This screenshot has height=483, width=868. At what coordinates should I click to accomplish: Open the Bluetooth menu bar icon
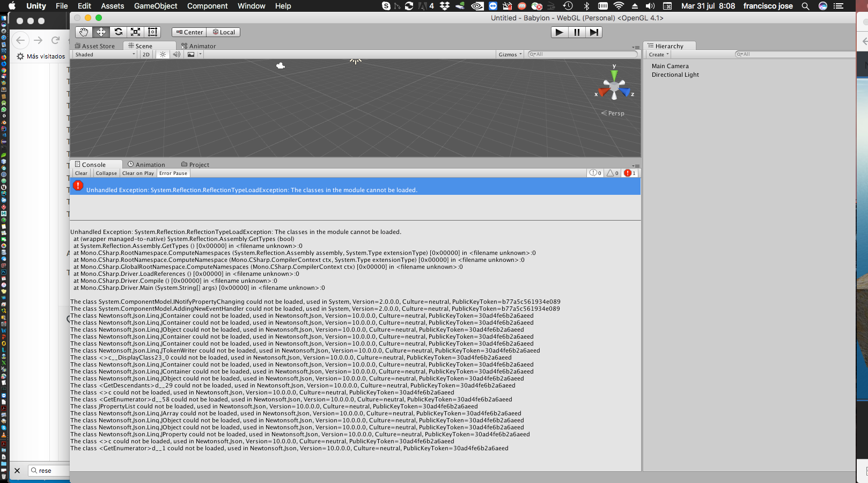tap(586, 6)
